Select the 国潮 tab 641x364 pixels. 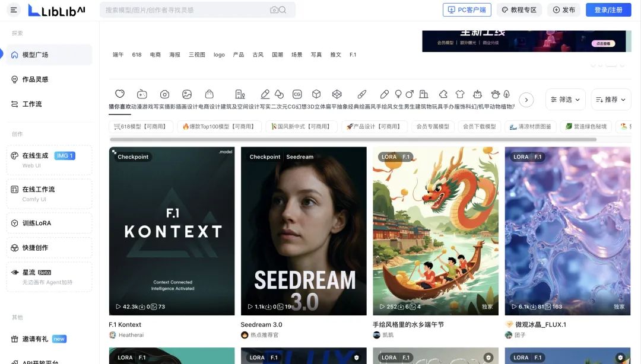click(x=278, y=55)
